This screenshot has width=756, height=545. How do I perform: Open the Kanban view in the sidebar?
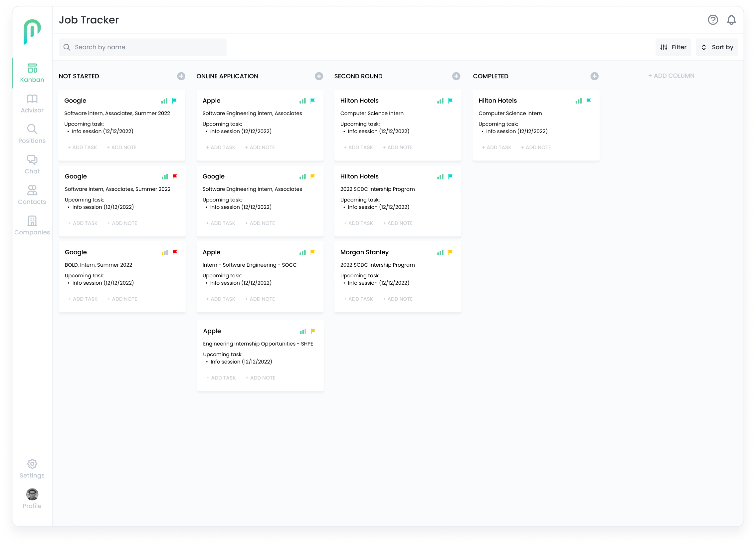[x=32, y=73]
